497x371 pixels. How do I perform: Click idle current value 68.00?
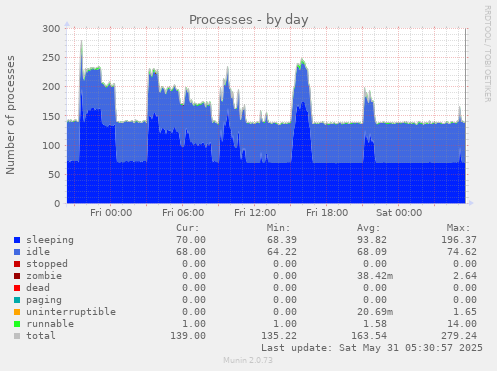[191, 252]
